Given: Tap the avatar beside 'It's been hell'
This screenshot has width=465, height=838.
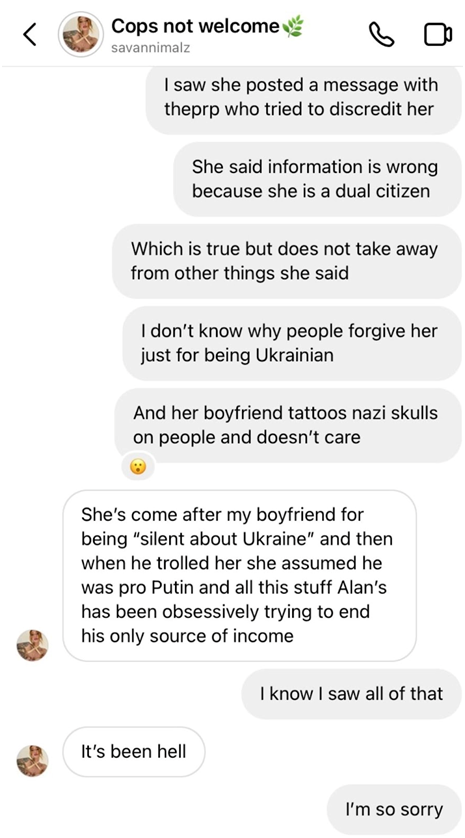Looking at the screenshot, I should pyautogui.click(x=33, y=761).
